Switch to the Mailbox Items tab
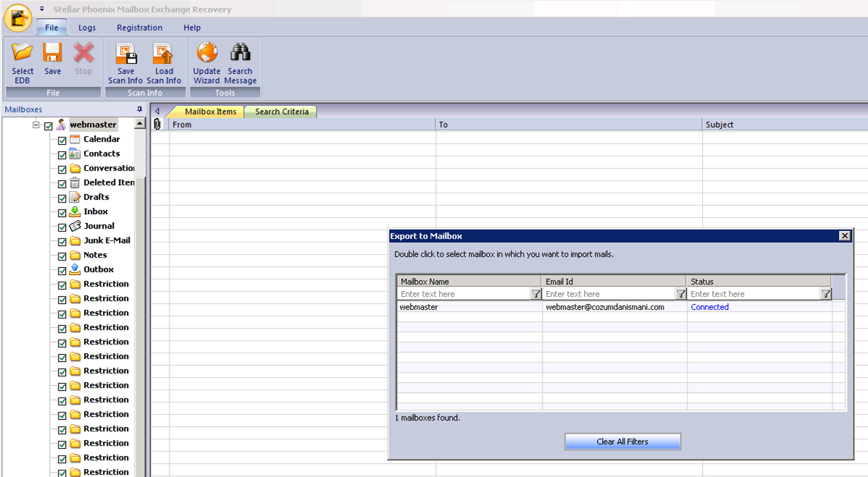This screenshot has width=868, height=477. point(209,111)
